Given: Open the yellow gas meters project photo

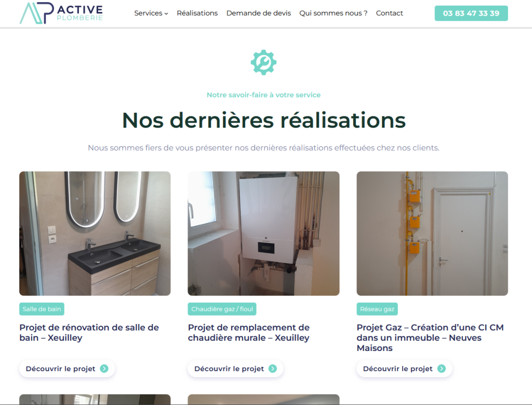Looking at the screenshot, I should (x=432, y=233).
